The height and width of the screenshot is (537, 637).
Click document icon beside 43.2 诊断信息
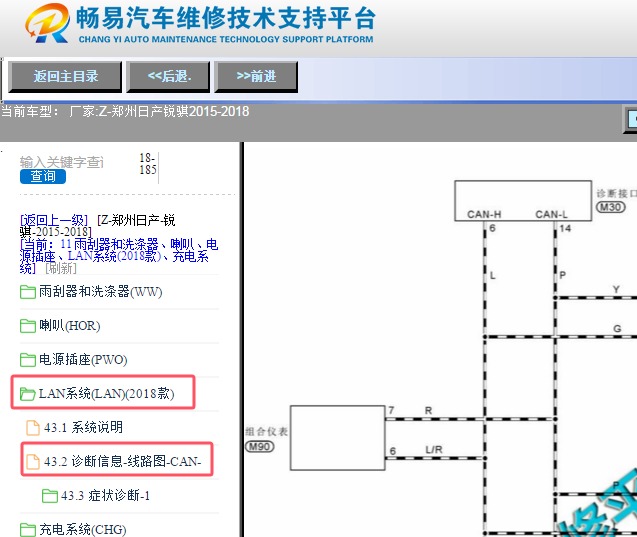(33, 462)
